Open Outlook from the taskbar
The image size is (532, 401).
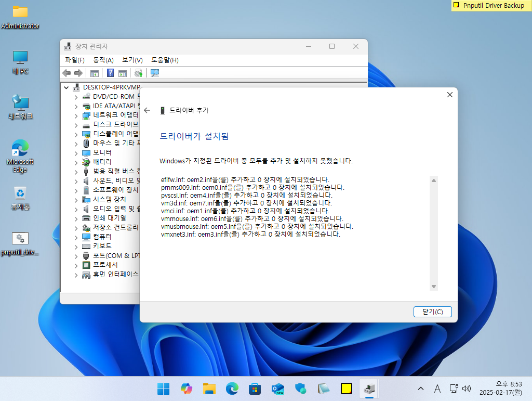pos(277,389)
